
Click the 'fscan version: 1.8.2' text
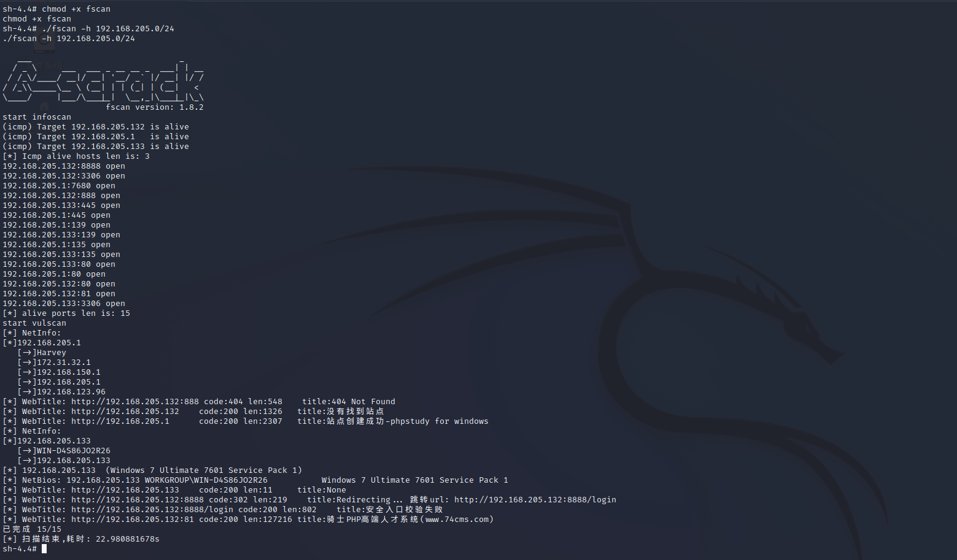click(x=155, y=107)
